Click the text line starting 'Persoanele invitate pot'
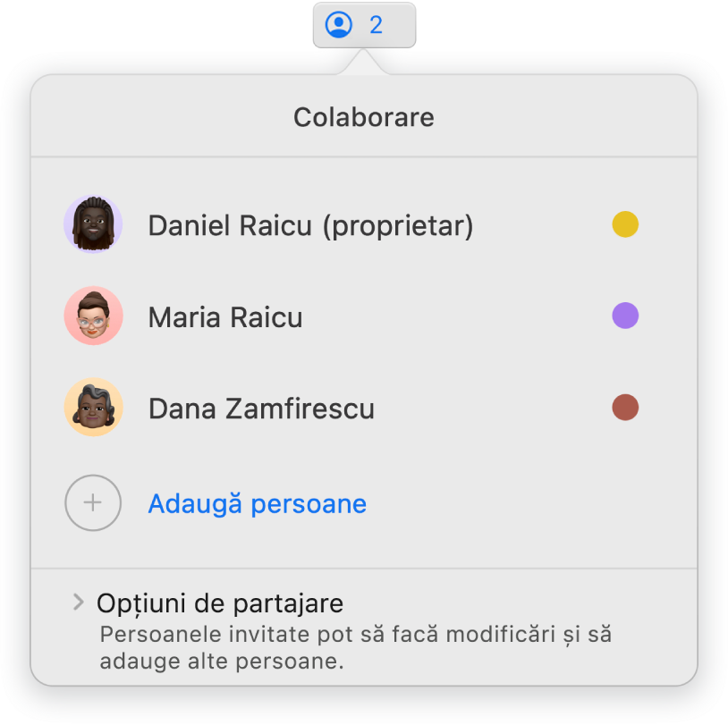Image resolution: width=728 pixels, height=725 pixels. (354, 635)
